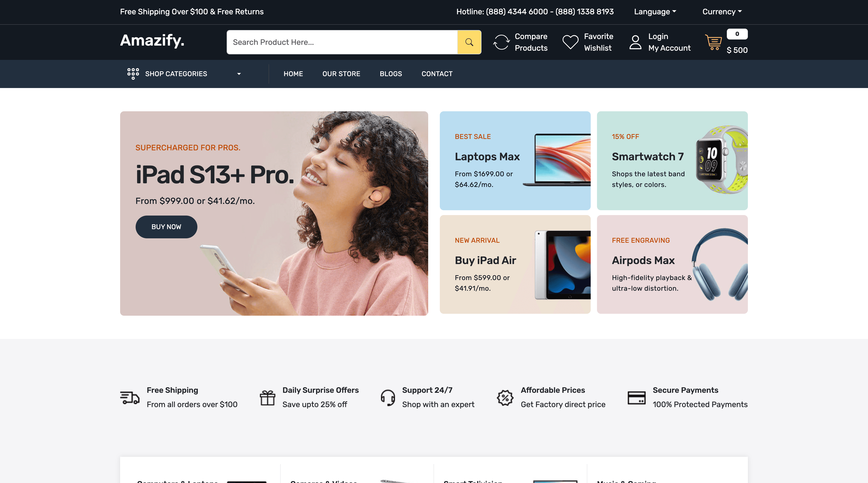Expand the Shop Categories dropdown
Screen dimensions: 868x483
point(184,74)
